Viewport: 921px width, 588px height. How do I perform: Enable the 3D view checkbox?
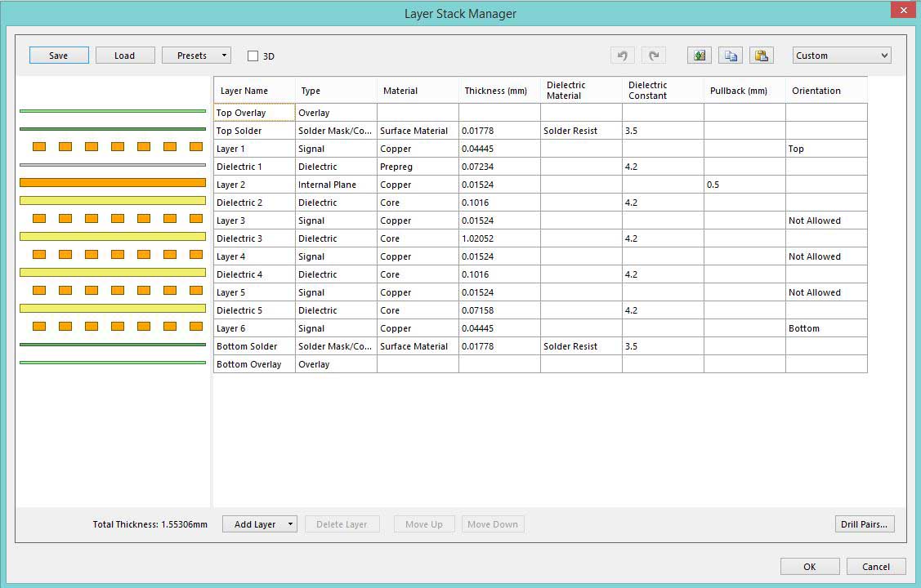[253, 56]
